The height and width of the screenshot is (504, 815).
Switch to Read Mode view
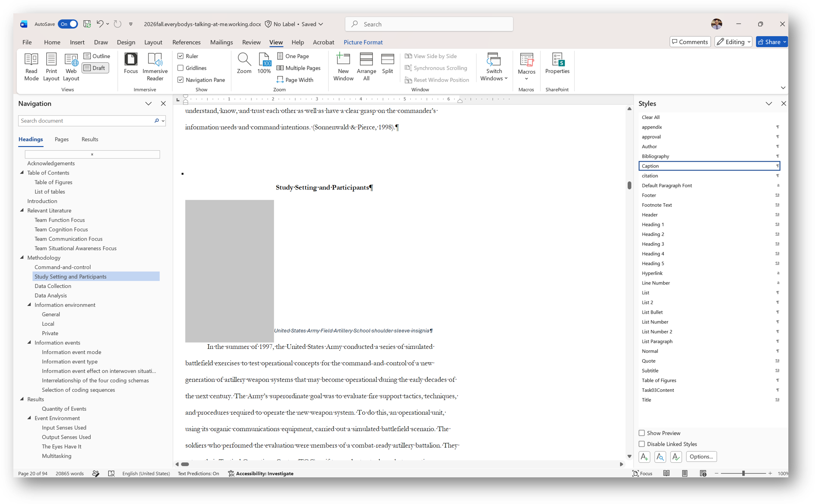pyautogui.click(x=31, y=67)
